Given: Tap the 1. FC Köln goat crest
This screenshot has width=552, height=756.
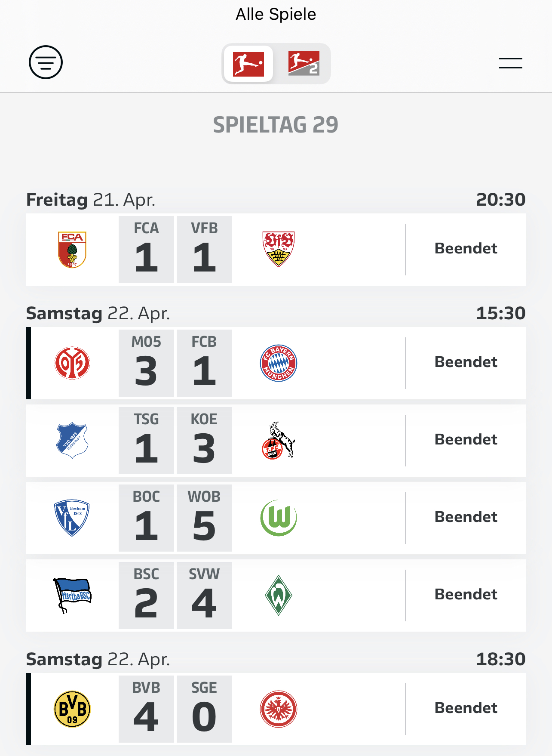Looking at the screenshot, I should [279, 441].
